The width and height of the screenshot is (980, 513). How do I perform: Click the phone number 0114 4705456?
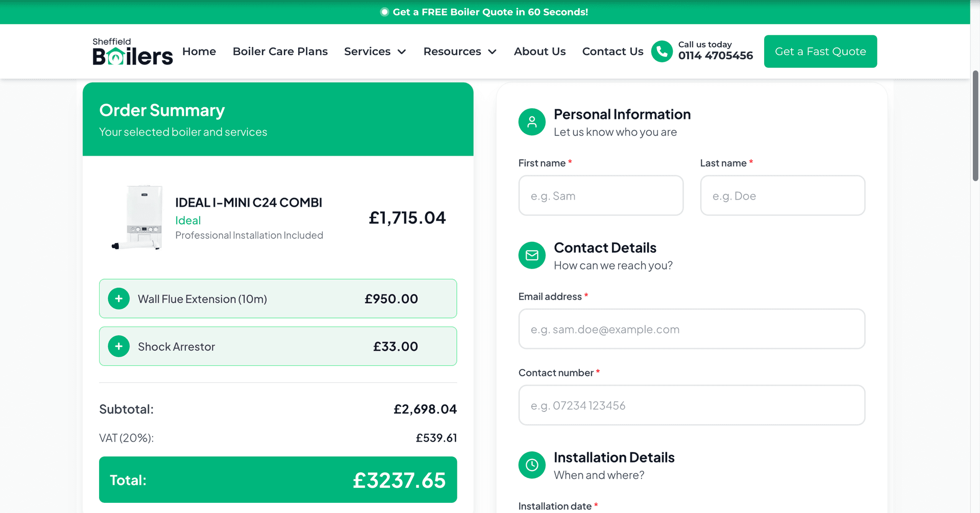click(x=715, y=56)
